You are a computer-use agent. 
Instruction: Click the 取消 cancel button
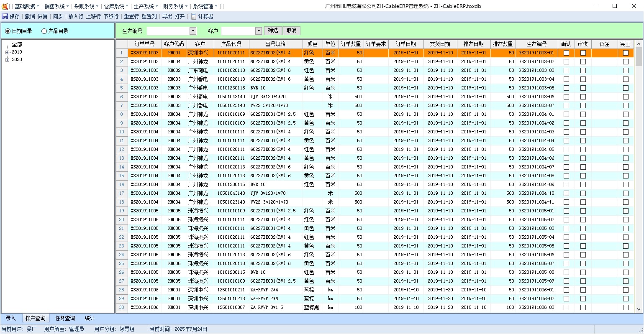click(x=292, y=31)
